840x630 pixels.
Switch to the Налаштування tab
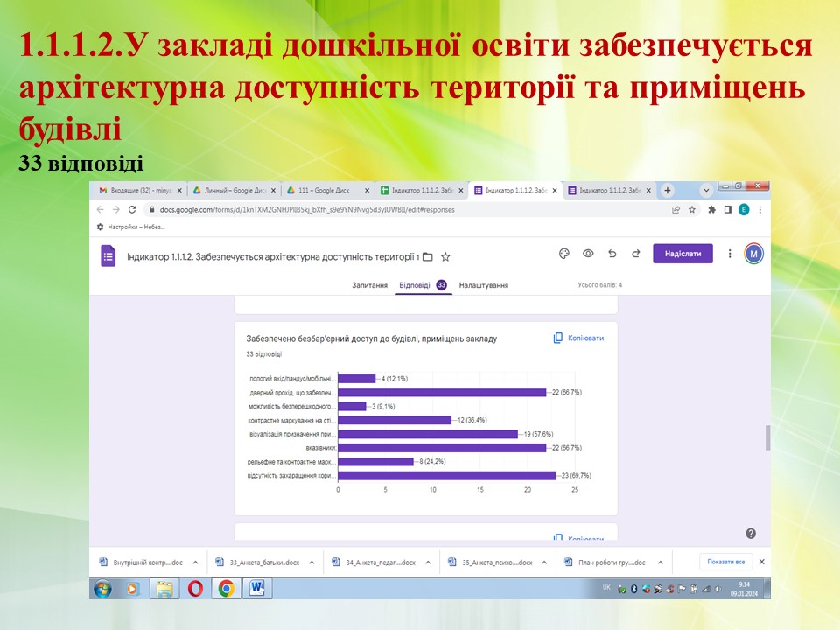pos(484,285)
